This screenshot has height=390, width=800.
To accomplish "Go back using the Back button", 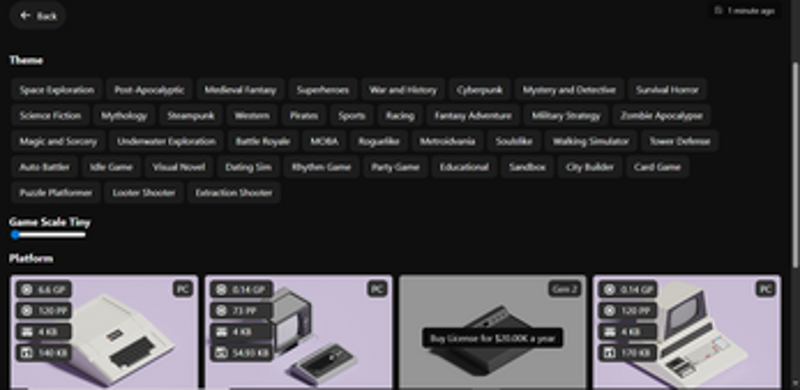I will [x=38, y=16].
